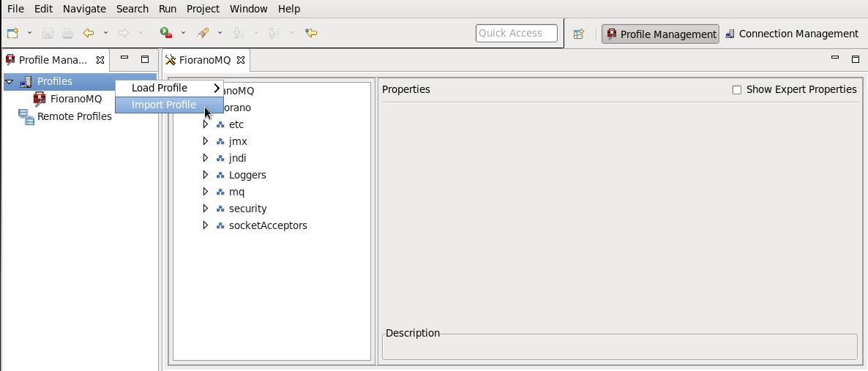The width and height of the screenshot is (868, 371).
Task: Open the Load Profile submenu
Action: (169, 88)
